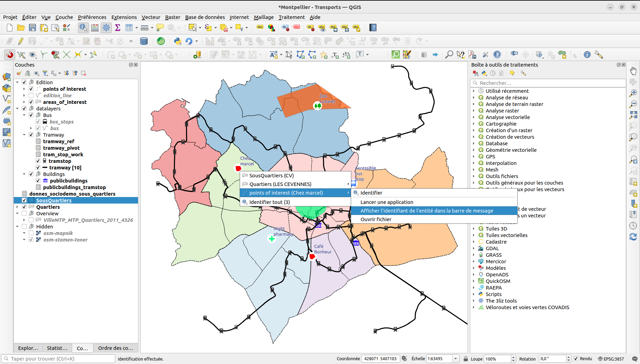Image resolution: width=640 pixels, height=364 pixels.
Task: Save the project with the floppy icon
Action: 32,28
